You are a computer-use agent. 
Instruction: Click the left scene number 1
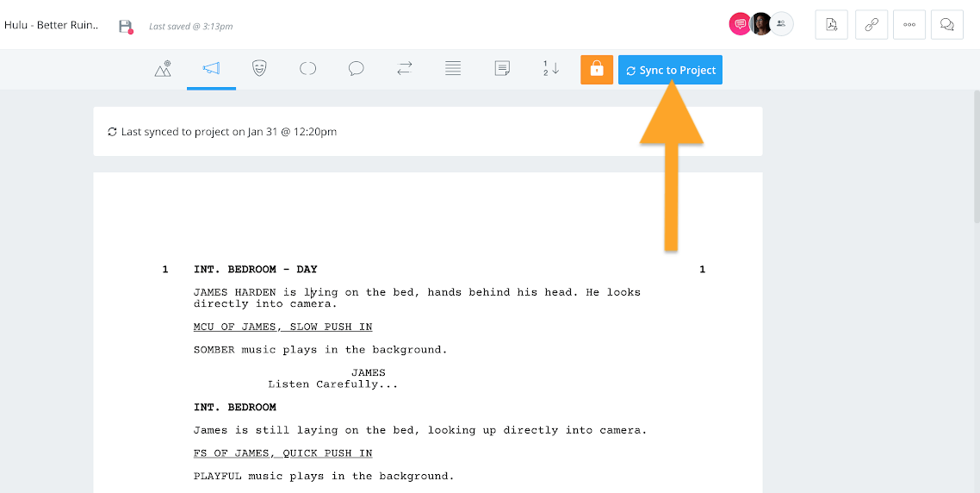[165, 270]
